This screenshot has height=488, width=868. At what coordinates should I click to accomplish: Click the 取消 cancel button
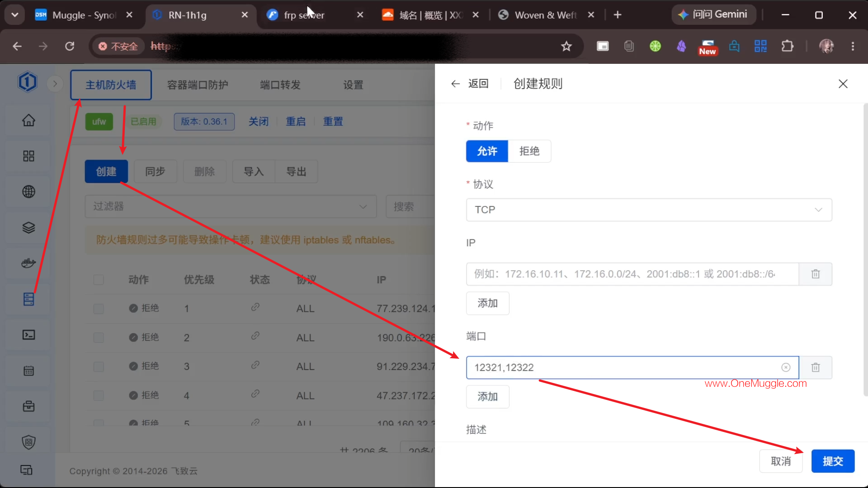[x=781, y=461]
